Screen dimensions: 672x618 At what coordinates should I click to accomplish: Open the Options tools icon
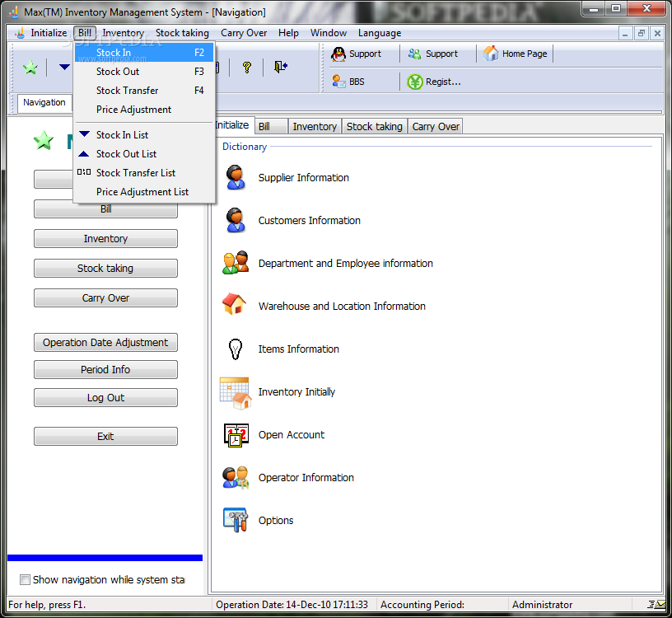click(x=236, y=520)
